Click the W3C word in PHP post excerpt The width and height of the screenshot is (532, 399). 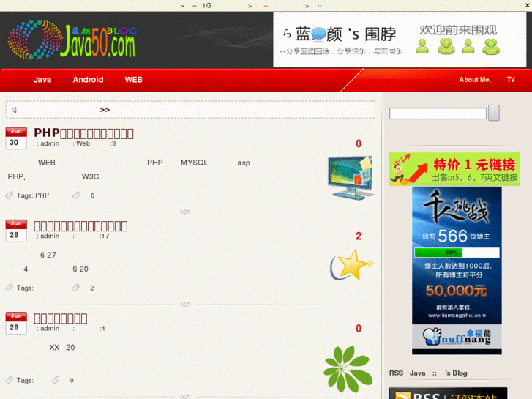[90, 176]
